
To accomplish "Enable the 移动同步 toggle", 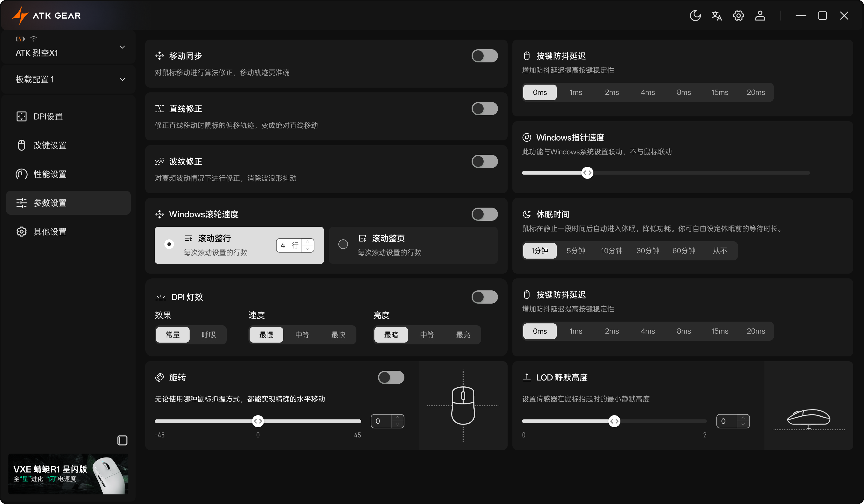I will point(484,56).
